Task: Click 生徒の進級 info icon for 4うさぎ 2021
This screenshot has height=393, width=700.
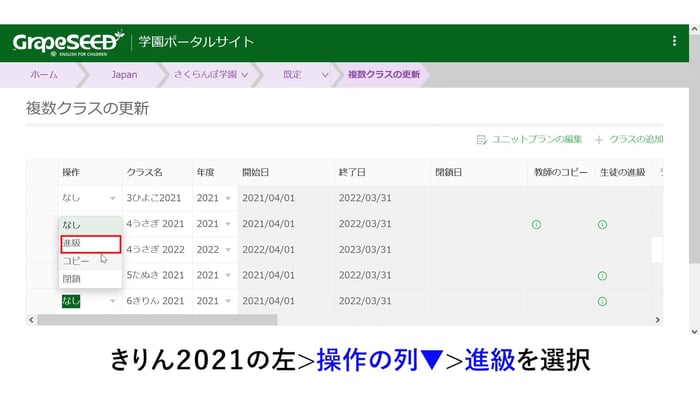Action: click(602, 225)
